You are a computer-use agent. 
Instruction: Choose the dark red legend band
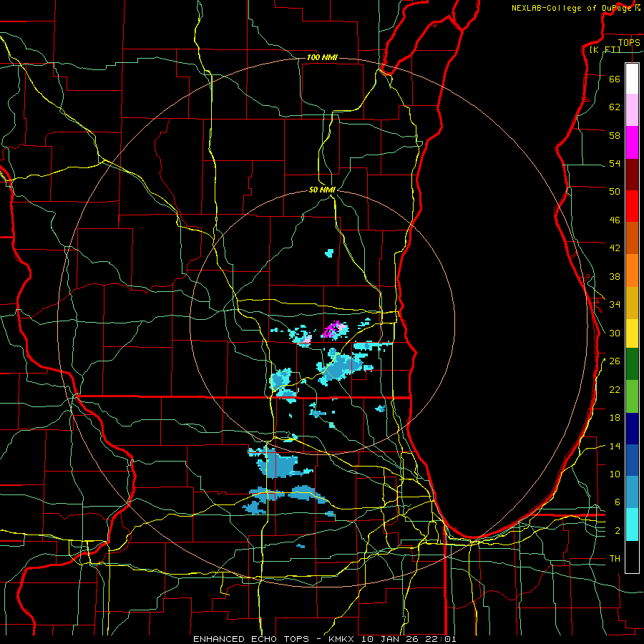[x=632, y=175]
